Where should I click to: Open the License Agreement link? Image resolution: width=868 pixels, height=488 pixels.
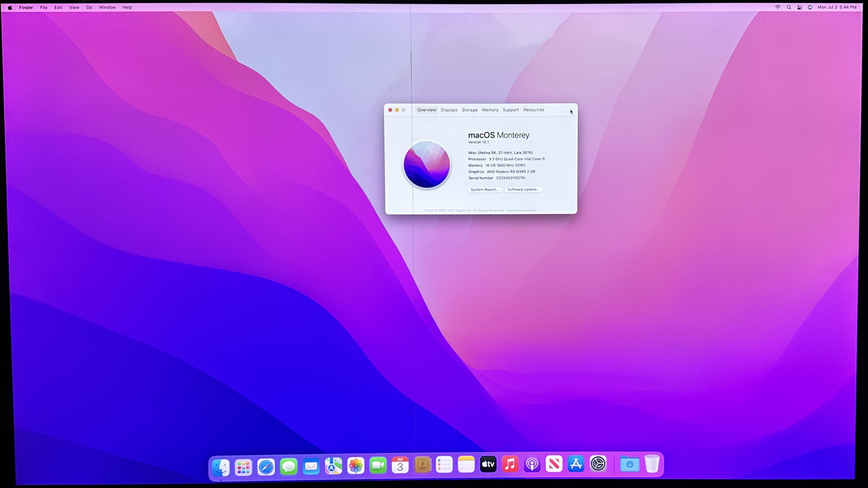520,210
